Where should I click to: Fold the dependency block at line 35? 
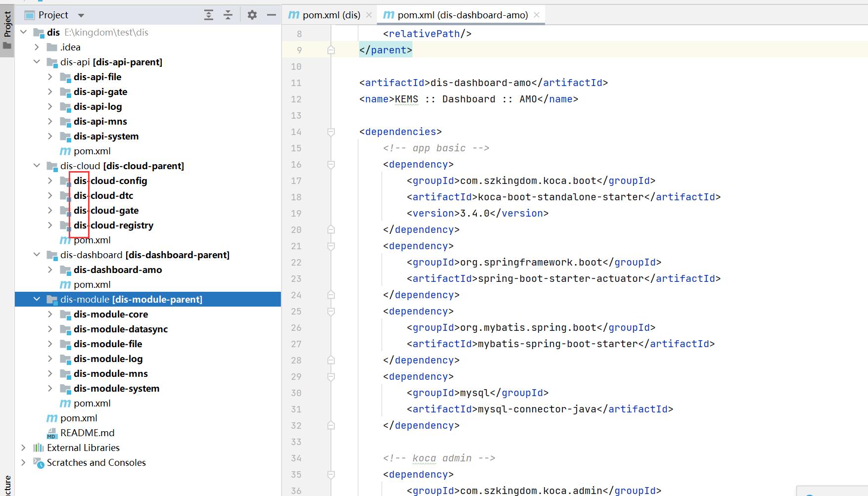tap(331, 474)
